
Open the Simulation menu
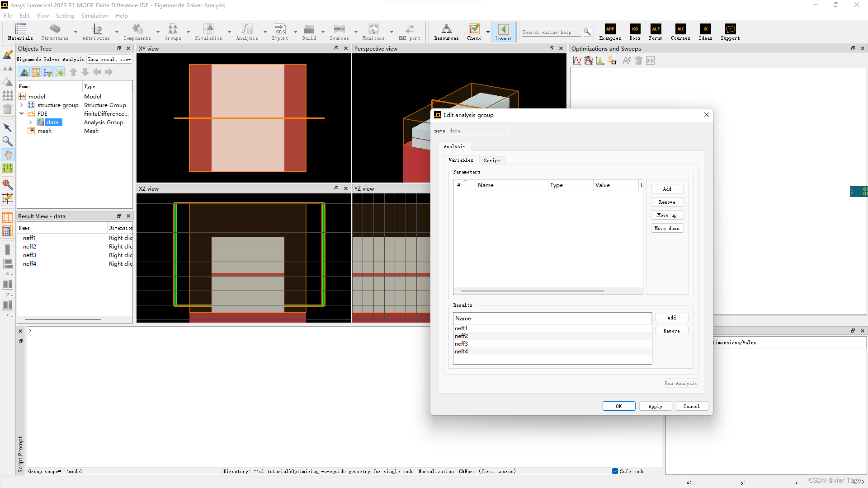pos(94,15)
